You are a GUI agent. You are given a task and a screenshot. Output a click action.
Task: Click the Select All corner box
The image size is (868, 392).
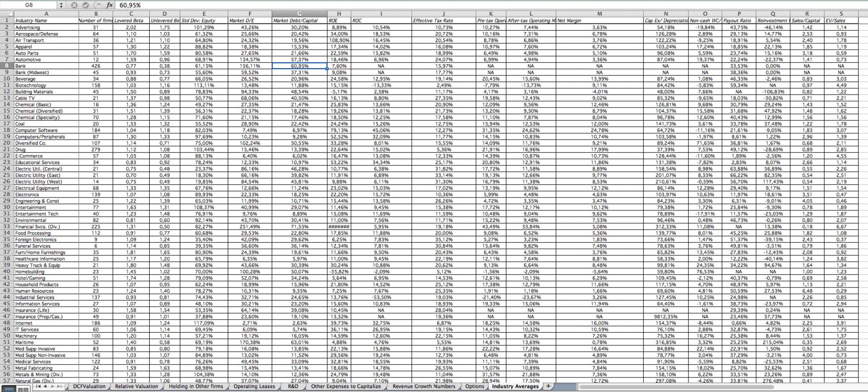click(6, 14)
